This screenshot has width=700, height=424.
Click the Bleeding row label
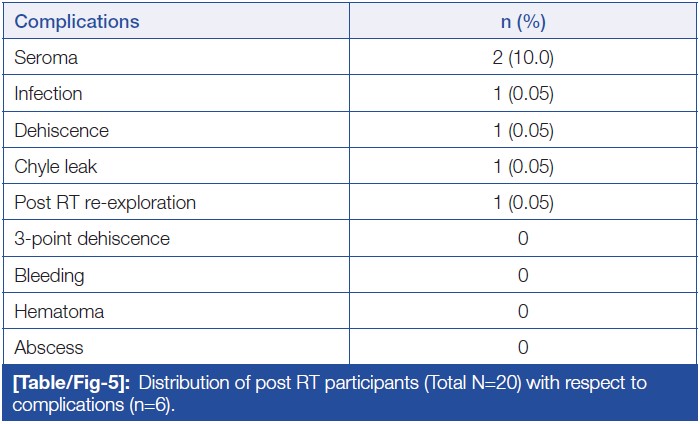coord(49,275)
